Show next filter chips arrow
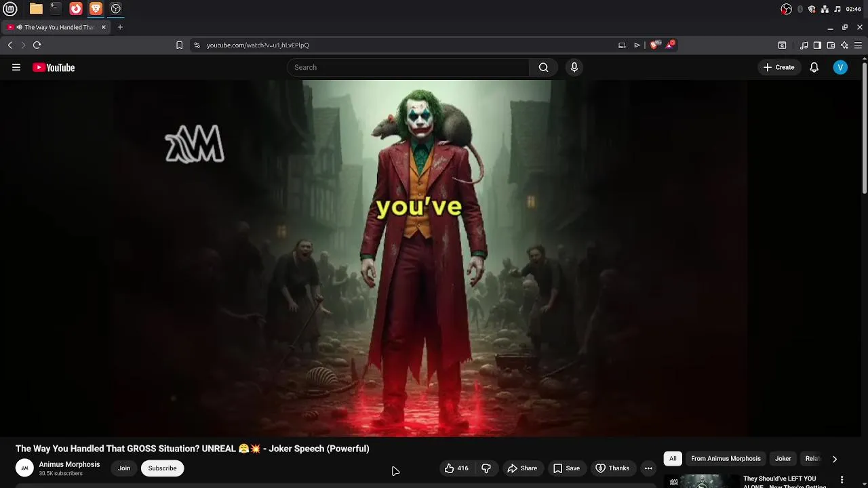The image size is (868, 488). point(835,459)
